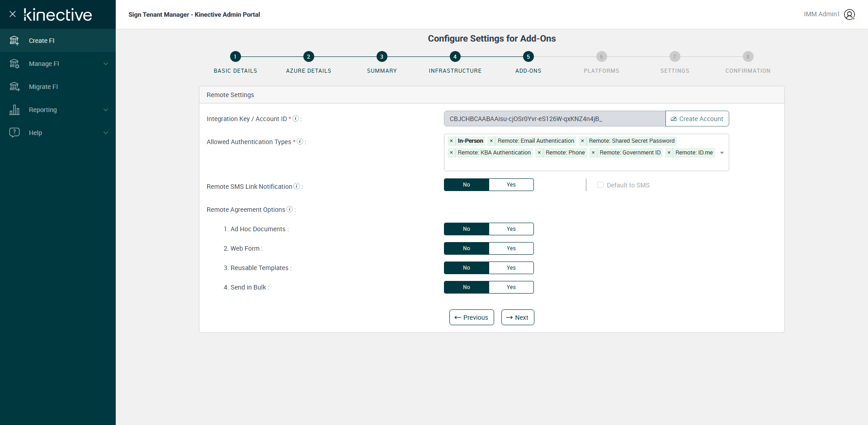The height and width of the screenshot is (425, 868).
Task: Click the Platforms step label
Action: coord(601,71)
